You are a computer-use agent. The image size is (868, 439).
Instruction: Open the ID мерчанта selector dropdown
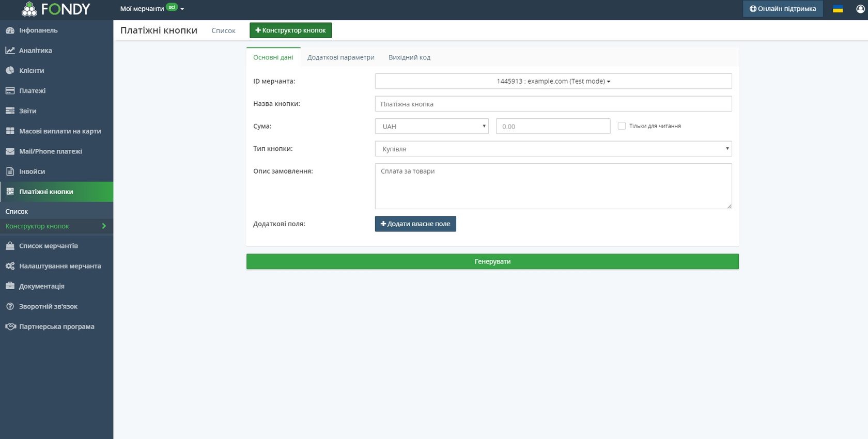553,81
